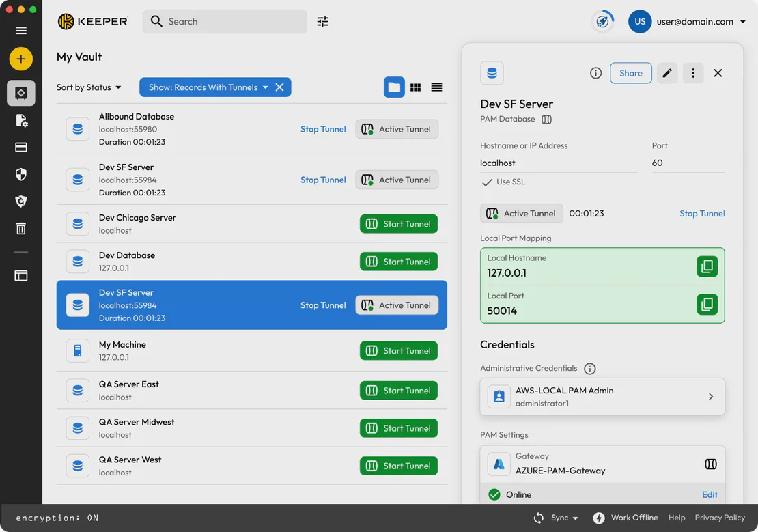Open the vault icon in the sidebar

point(20,93)
